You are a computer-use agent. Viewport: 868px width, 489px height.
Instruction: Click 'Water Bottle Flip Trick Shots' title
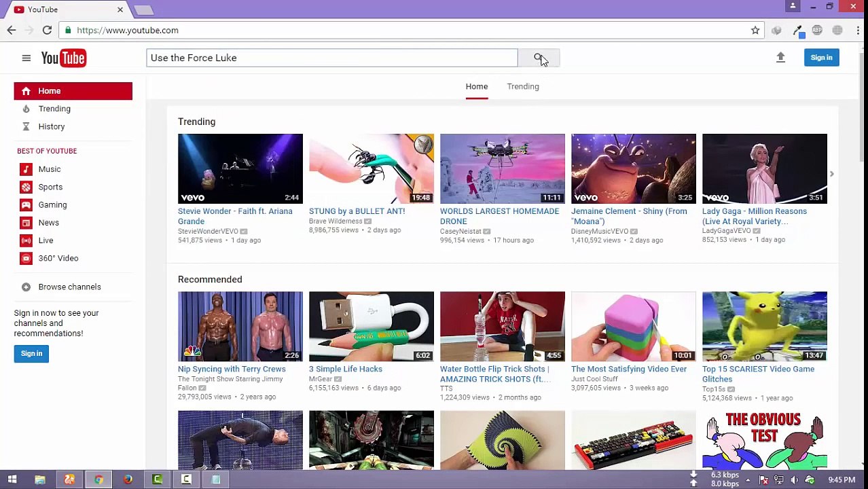tap(495, 374)
